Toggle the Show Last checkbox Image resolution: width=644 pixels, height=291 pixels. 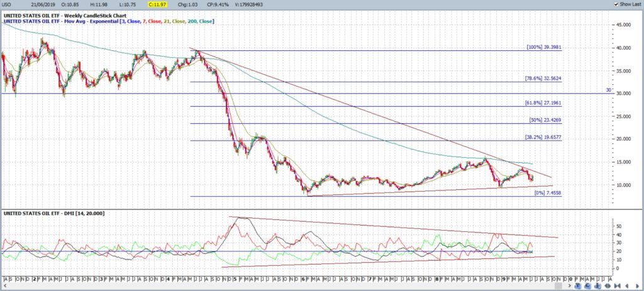(616, 4)
